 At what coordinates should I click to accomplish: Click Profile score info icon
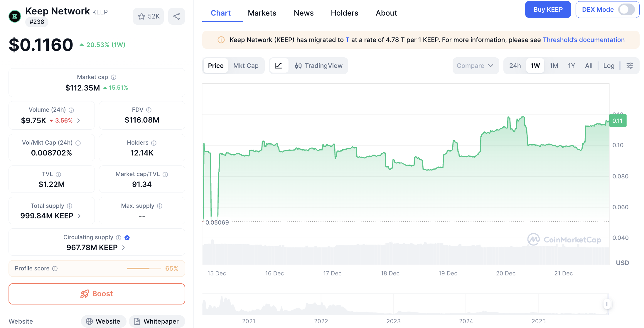pyautogui.click(x=55, y=269)
